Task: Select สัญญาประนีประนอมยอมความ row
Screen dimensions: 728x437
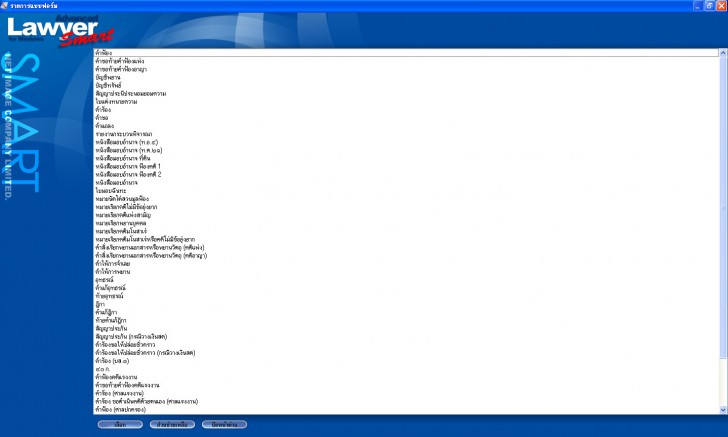Action: pyautogui.click(x=406, y=93)
